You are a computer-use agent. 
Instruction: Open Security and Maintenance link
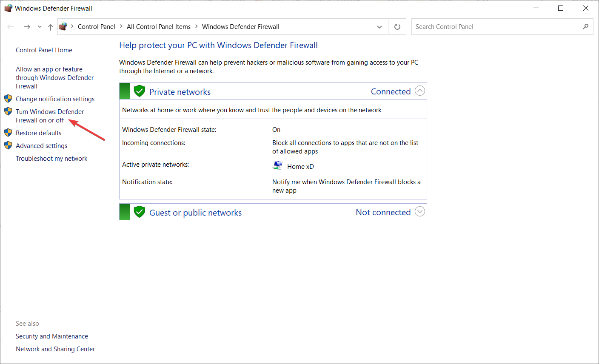pos(52,336)
